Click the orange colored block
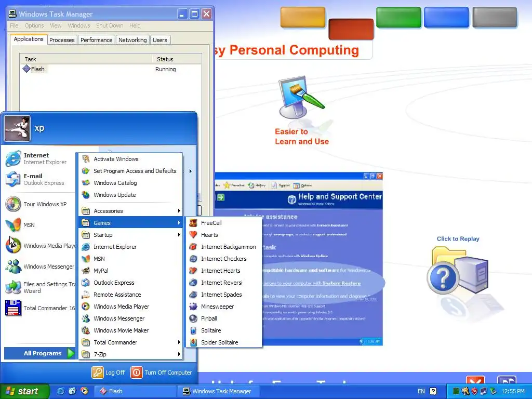 point(303,17)
